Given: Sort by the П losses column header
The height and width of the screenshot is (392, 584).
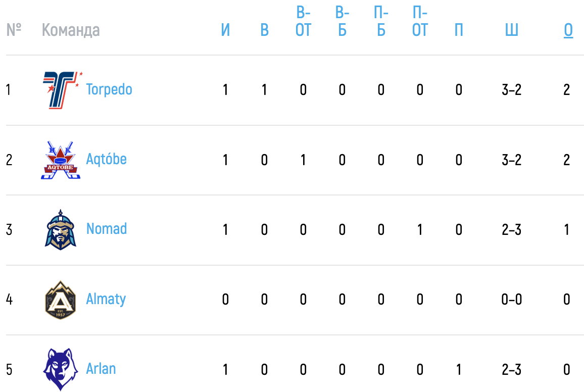Looking at the screenshot, I should [x=459, y=30].
